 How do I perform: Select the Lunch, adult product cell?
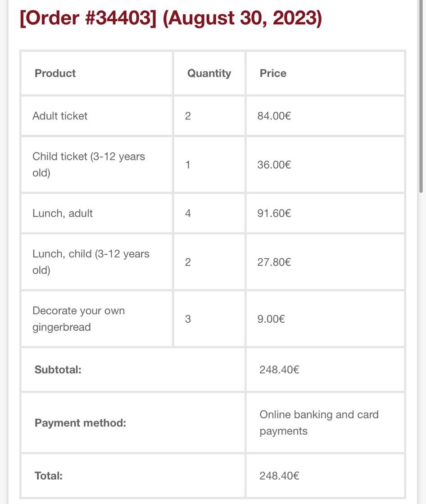[63, 213]
